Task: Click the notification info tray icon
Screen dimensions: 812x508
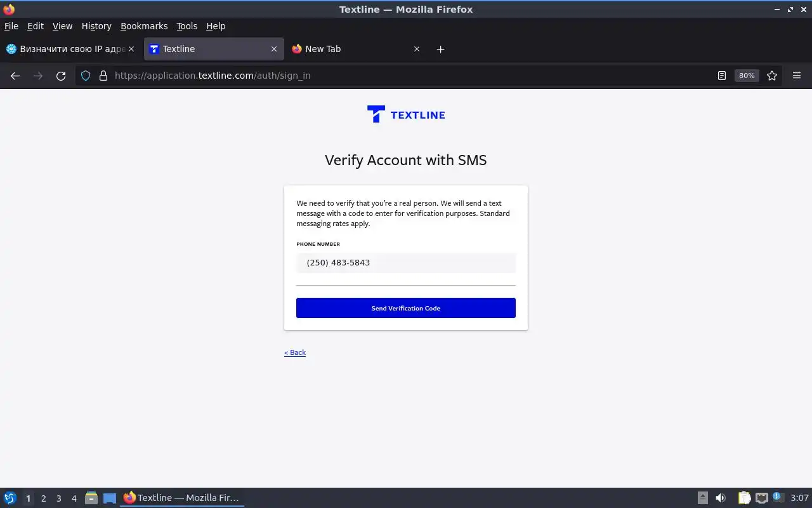Action: tap(778, 497)
